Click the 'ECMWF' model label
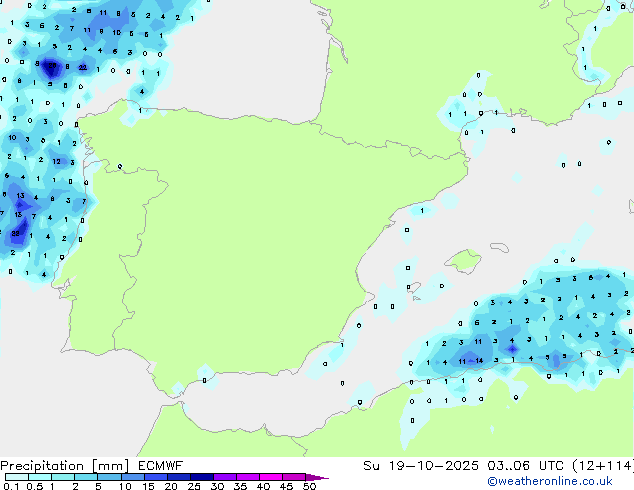The height and width of the screenshot is (490, 634). (x=161, y=466)
